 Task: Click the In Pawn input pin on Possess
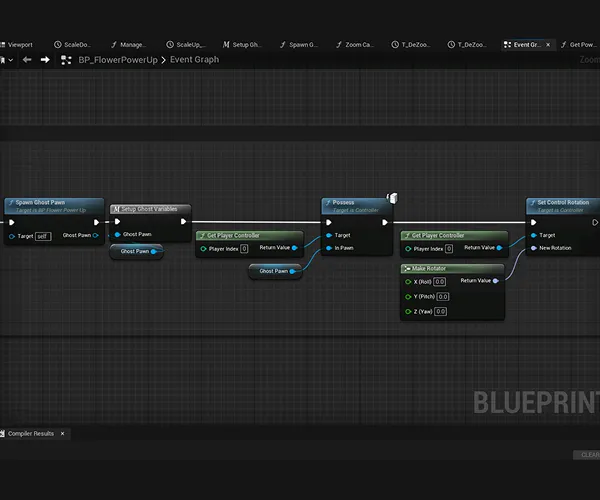(x=328, y=248)
